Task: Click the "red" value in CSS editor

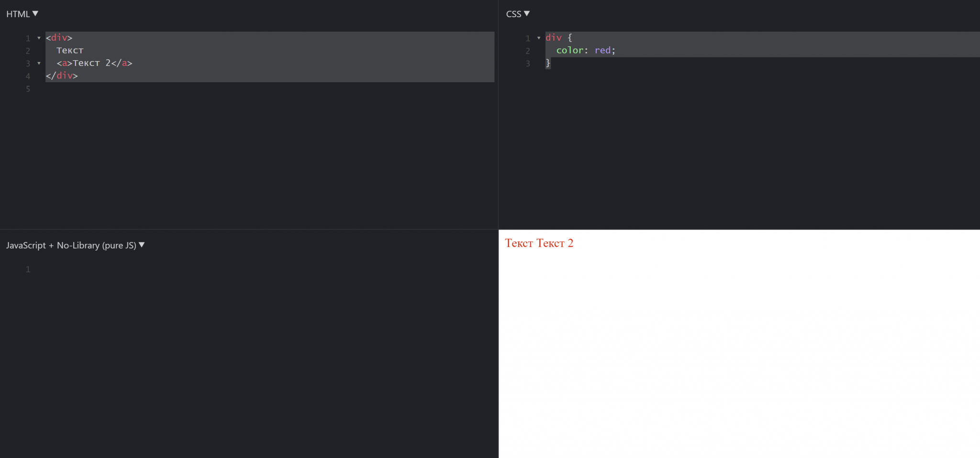Action: (x=602, y=51)
